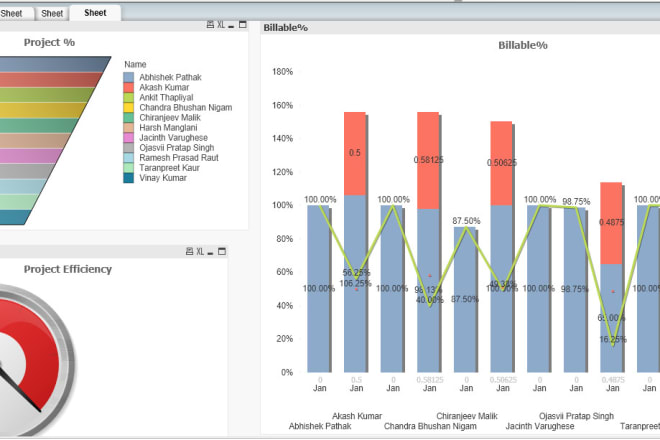The width and height of the screenshot is (660, 440).
Task: Click the red bar segment labeled 0.5
Action: [x=355, y=154]
